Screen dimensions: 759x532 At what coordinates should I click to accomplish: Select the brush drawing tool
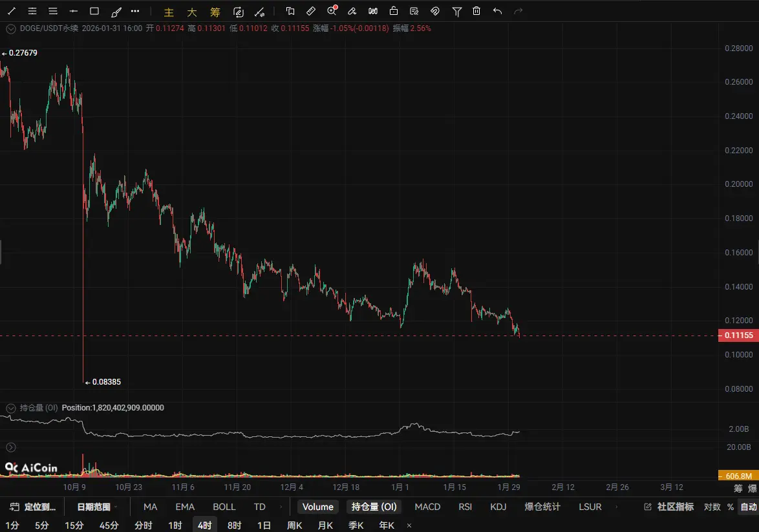[x=116, y=11]
